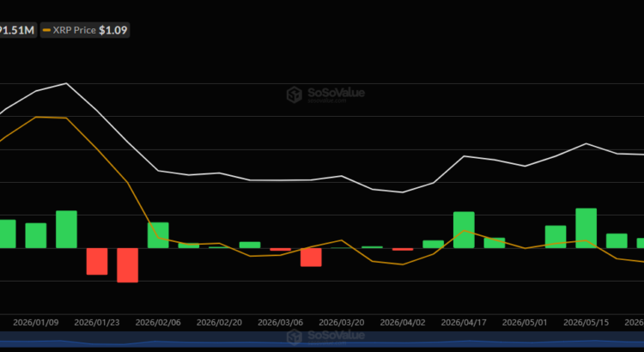Click the 2026/03/06 axis date label
The height and width of the screenshot is (352, 644).
click(281, 323)
